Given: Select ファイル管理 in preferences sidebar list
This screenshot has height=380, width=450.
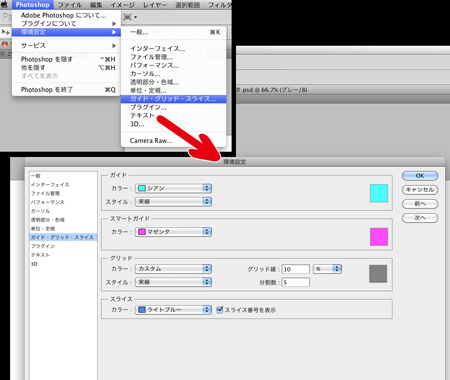Looking at the screenshot, I should click(63, 193).
